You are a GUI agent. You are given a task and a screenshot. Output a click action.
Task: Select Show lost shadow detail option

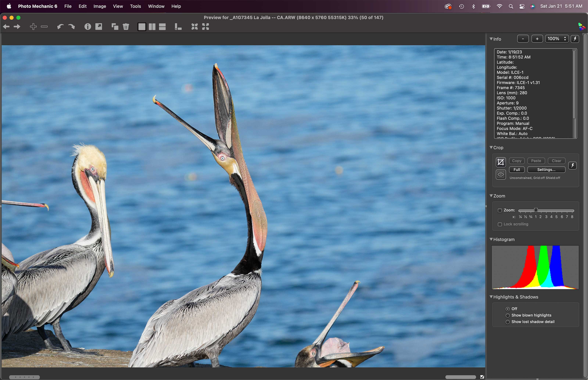508,322
